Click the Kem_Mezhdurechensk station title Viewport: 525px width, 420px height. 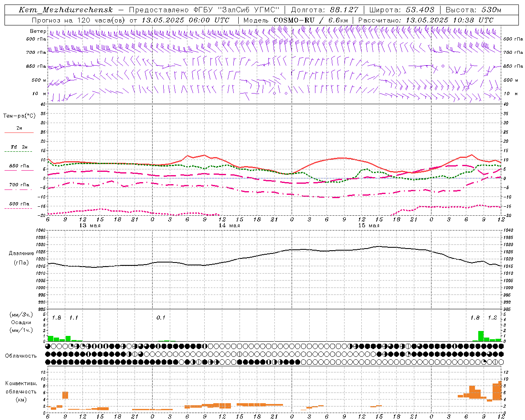[66, 10]
